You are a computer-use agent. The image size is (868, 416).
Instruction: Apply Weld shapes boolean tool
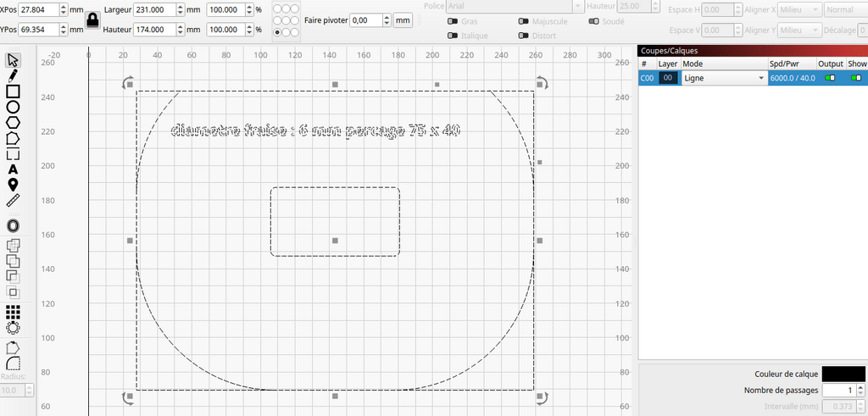click(x=14, y=245)
